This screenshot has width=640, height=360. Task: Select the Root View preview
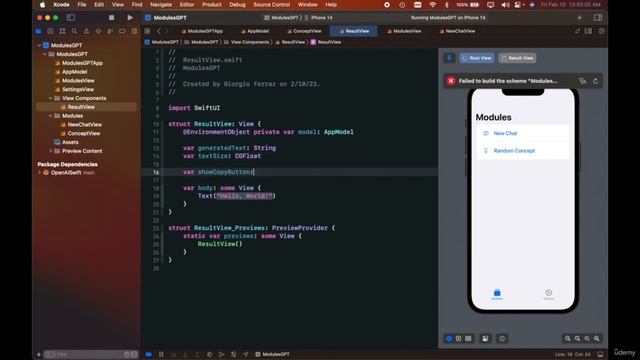477,58
